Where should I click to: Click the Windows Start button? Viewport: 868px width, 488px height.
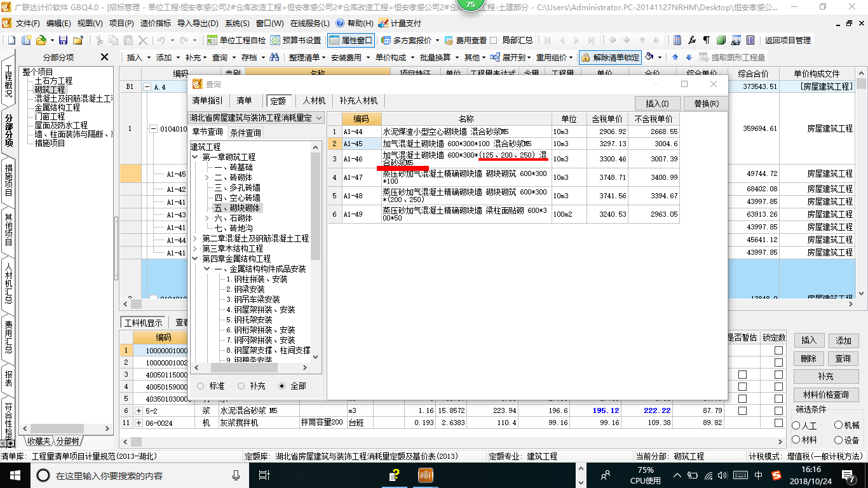click(x=15, y=475)
